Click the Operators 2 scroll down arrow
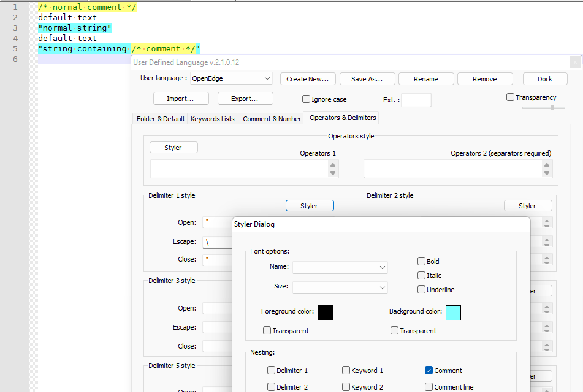583x392 pixels. [x=547, y=173]
